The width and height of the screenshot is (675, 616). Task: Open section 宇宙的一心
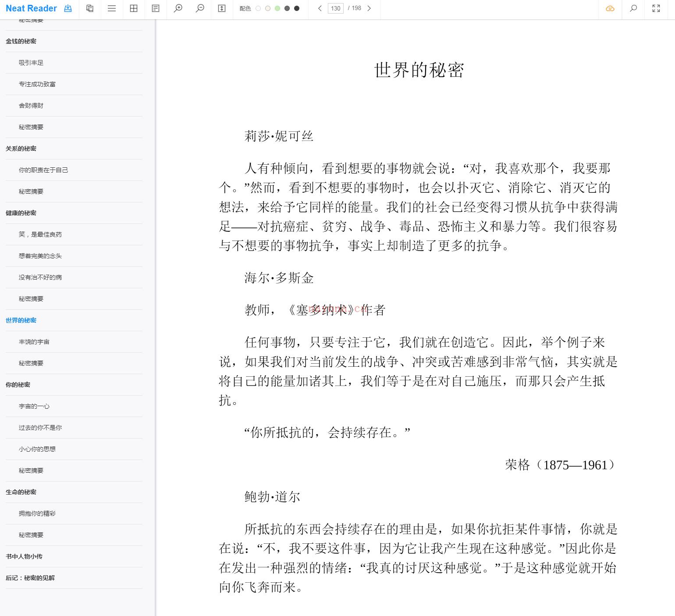click(34, 406)
